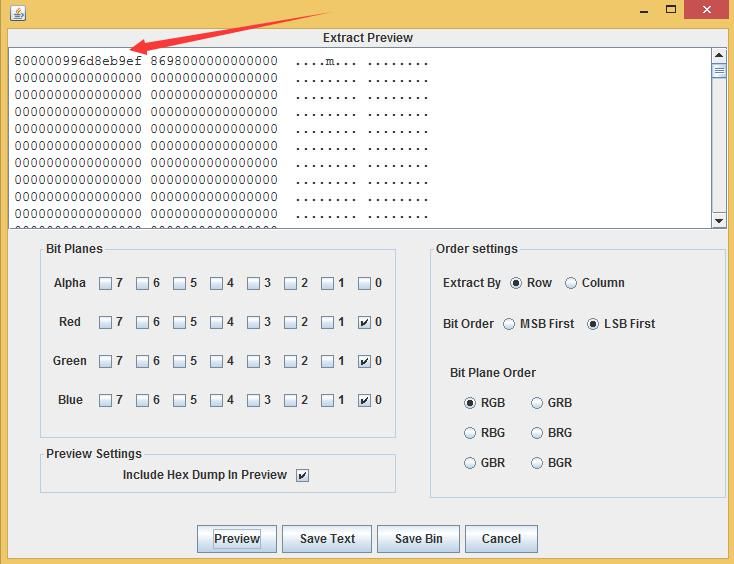Set Bit Order to MSB First
This screenshot has height=564, width=734.
click(x=509, y=324)
